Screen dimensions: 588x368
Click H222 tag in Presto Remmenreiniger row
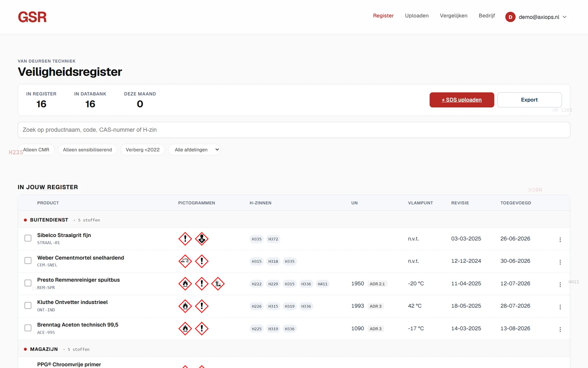[257, 284]
